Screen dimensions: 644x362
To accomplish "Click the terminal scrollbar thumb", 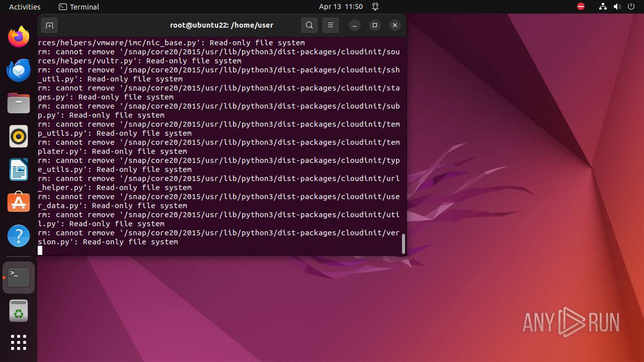I will coord(404,244).
